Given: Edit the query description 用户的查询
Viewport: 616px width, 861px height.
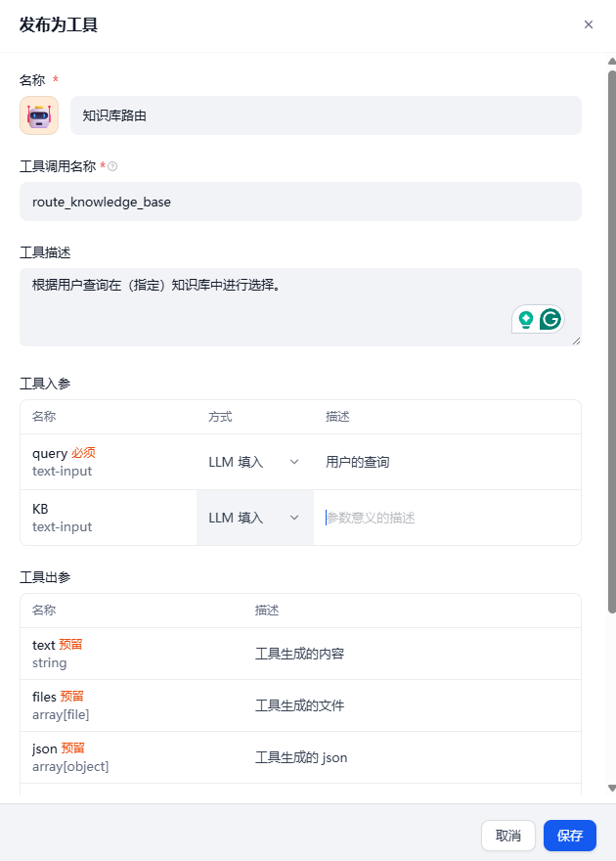Looking at the screenshot, I should click(446, 462).
